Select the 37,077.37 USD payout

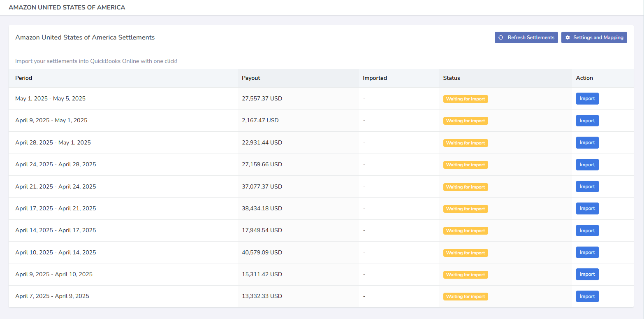262,186
